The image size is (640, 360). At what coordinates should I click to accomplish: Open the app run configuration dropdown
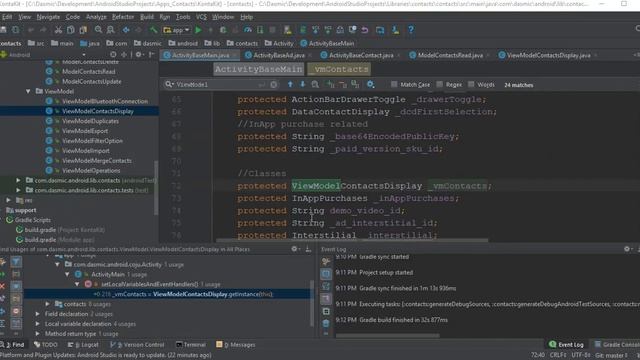point(176,30)
